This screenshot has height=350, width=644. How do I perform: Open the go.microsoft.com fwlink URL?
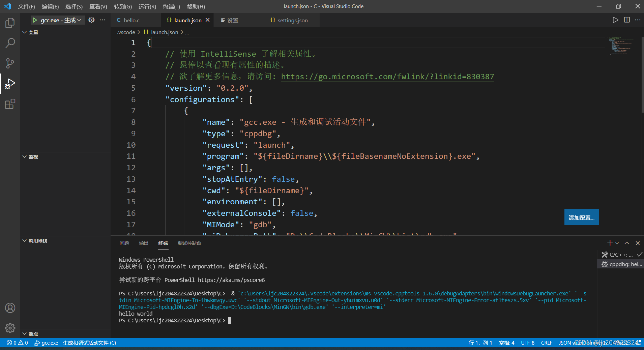[x=387, y=77]
